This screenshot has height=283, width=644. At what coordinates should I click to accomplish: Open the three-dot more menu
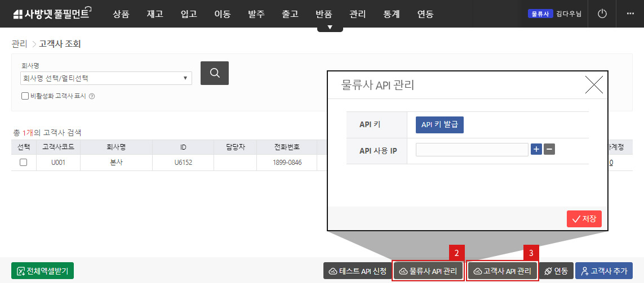(630, 14)
